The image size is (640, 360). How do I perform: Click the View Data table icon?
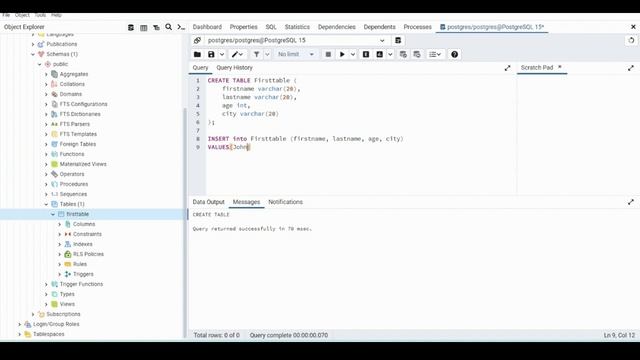tap(144, 27)
